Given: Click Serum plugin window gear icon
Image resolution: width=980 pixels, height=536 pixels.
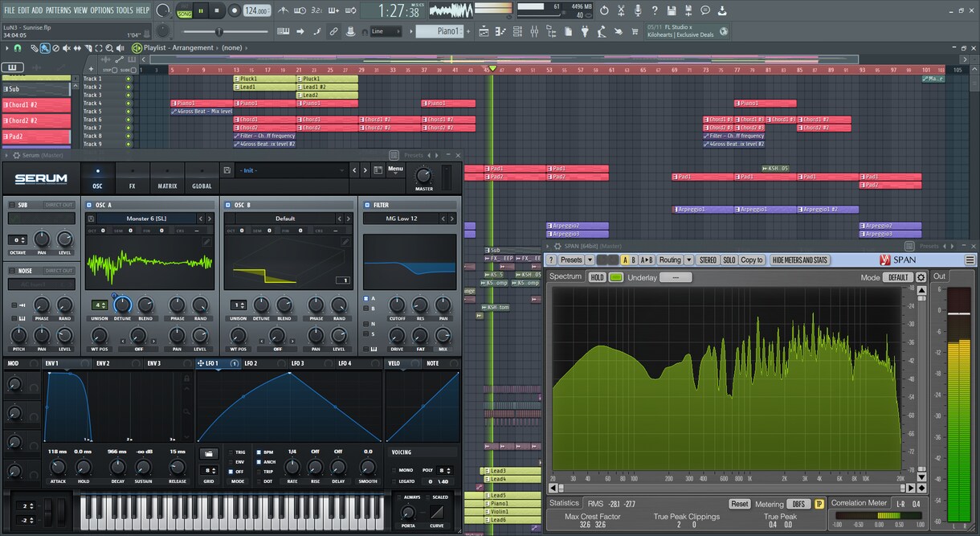Looking at the screenshot, I should coord(16,155).
